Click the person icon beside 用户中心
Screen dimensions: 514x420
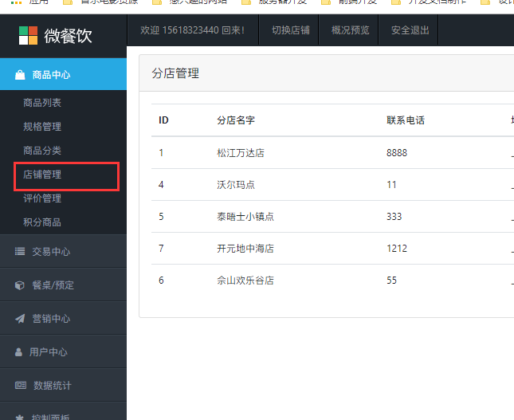20,352
